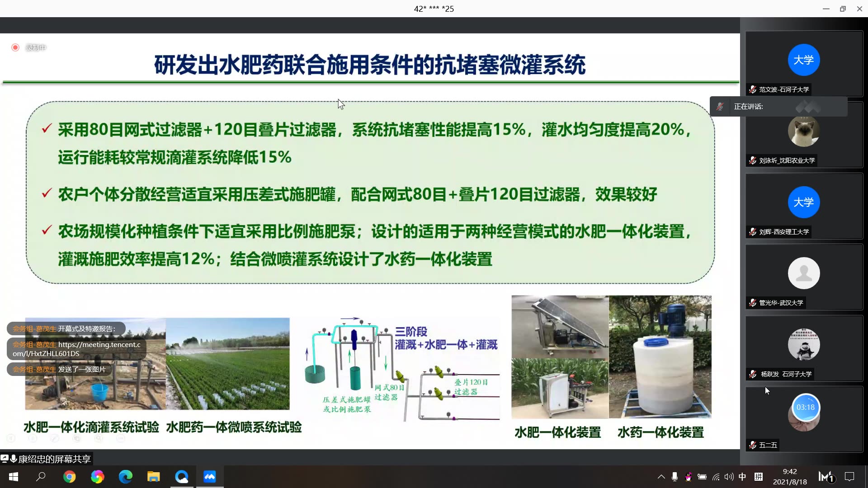Screen dimensions: 868x488
Task: Click solar panel device photo on slide
Action: pos(560,327)
